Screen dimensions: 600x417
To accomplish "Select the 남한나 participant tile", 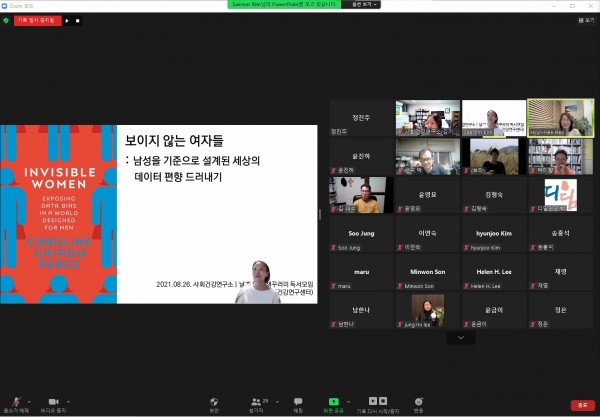I will [361, 311].
